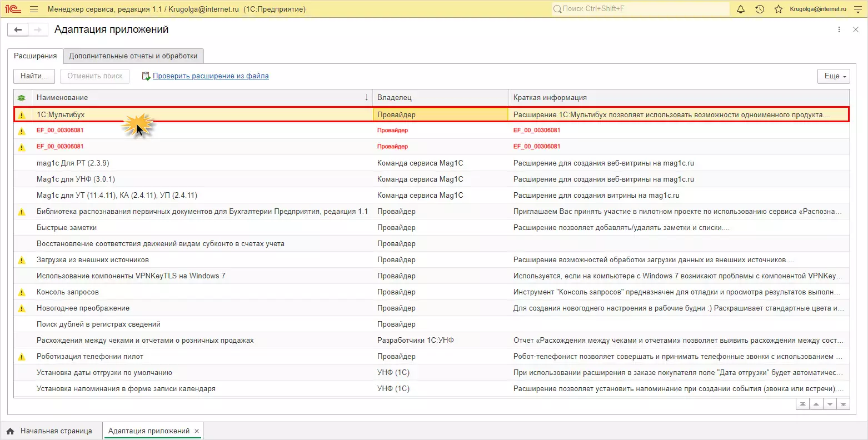Close the Адаптация приложений bottom tab
This screenshot has width=868, height=440.
(x=197, y=431)
